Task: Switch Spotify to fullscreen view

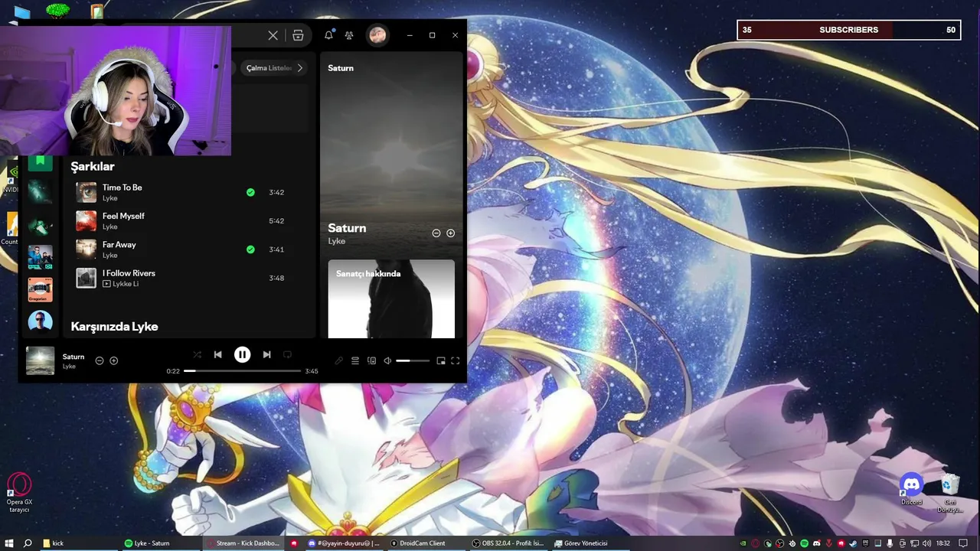Action: pos(455,360)
